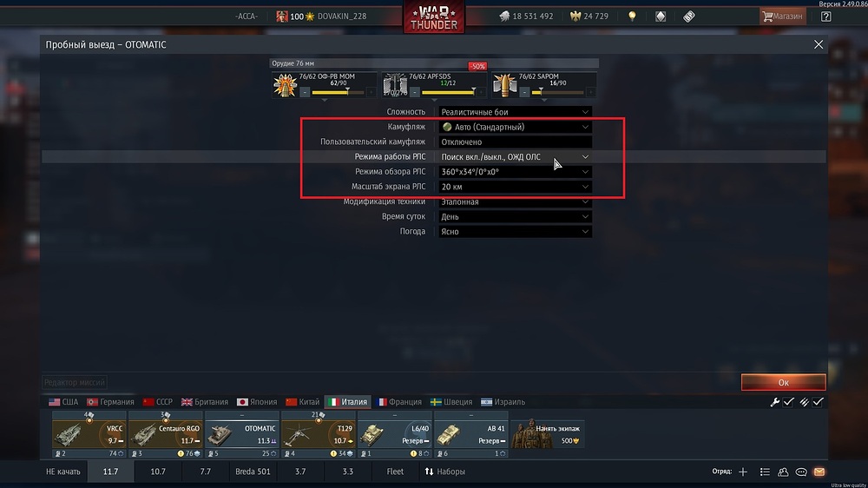Open the Магазин shop button
Image resolution: width=868 pixels, height=488 pixels.
point(782,16)
